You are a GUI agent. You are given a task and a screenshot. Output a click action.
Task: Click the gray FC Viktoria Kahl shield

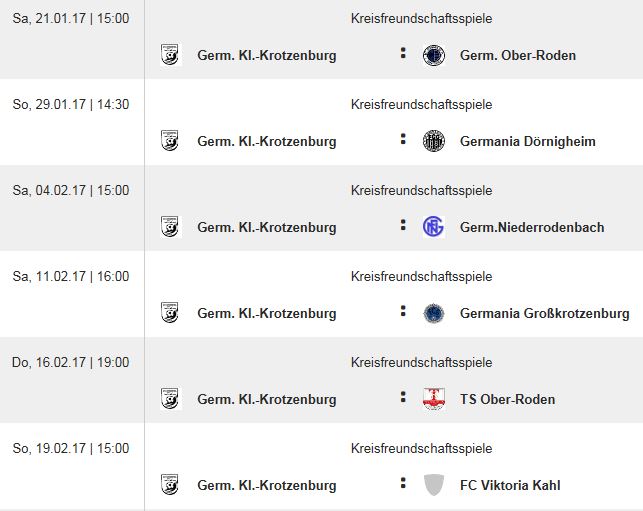[434, 485]
